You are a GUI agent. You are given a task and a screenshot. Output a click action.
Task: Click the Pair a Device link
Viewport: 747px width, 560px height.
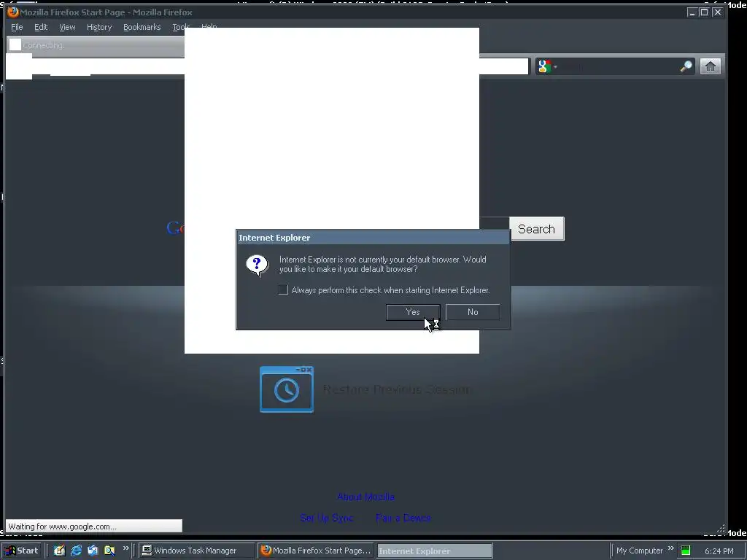coord(403,518)
